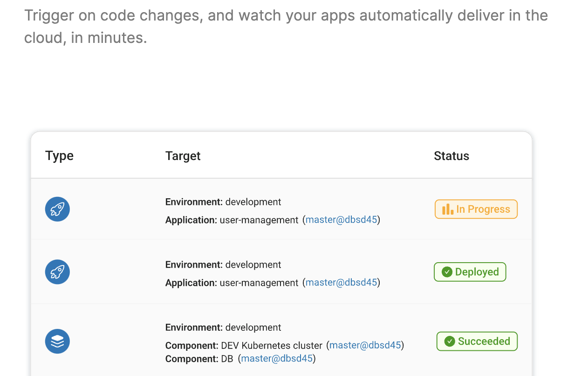The height and width of the screenshot is (376, 588).
Task: Click the Type icon for the DB component row
Action: coord(57,341)
